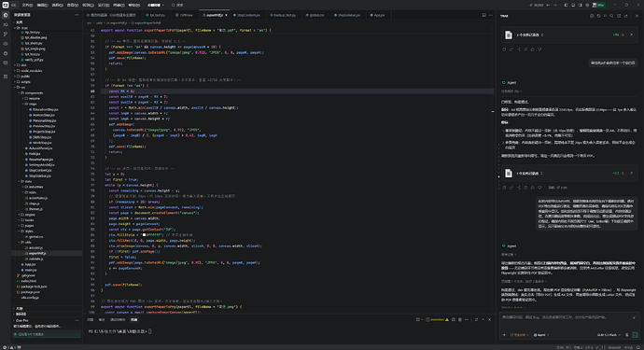
Task: Open EducationStep.jsx in file tree
Action: (x=46, y=110)
